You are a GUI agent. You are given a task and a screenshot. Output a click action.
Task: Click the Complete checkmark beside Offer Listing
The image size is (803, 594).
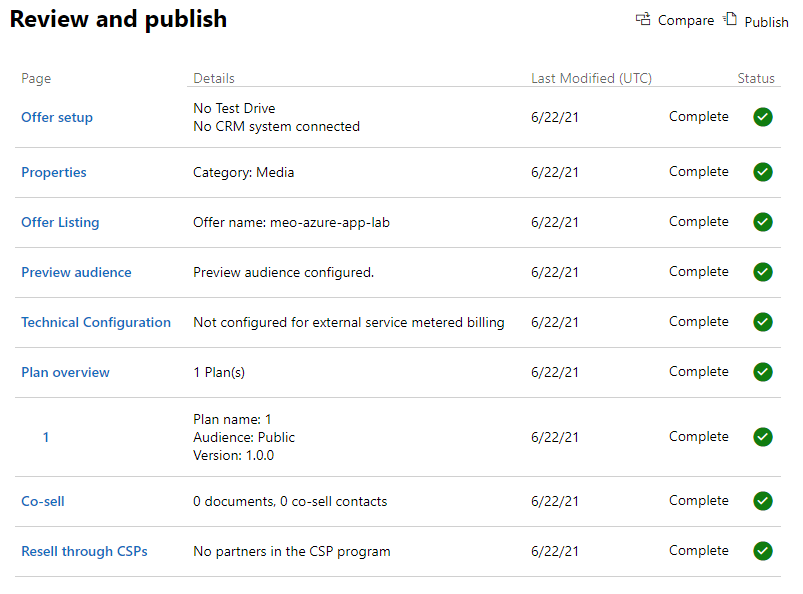(763, 221)
